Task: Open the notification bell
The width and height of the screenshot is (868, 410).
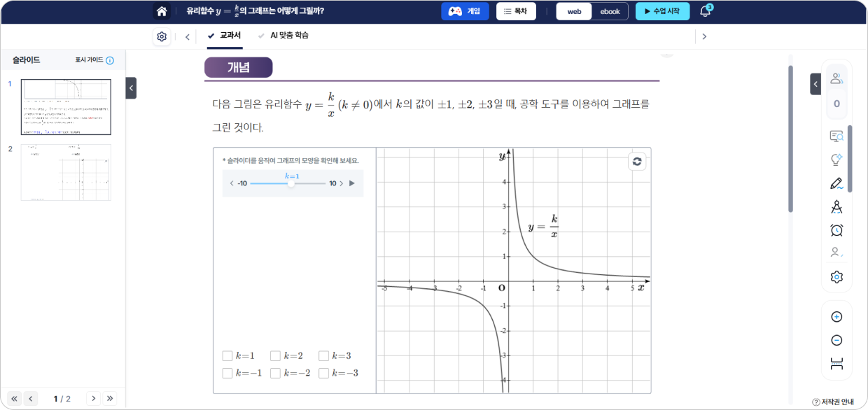Action: [706, 11]
